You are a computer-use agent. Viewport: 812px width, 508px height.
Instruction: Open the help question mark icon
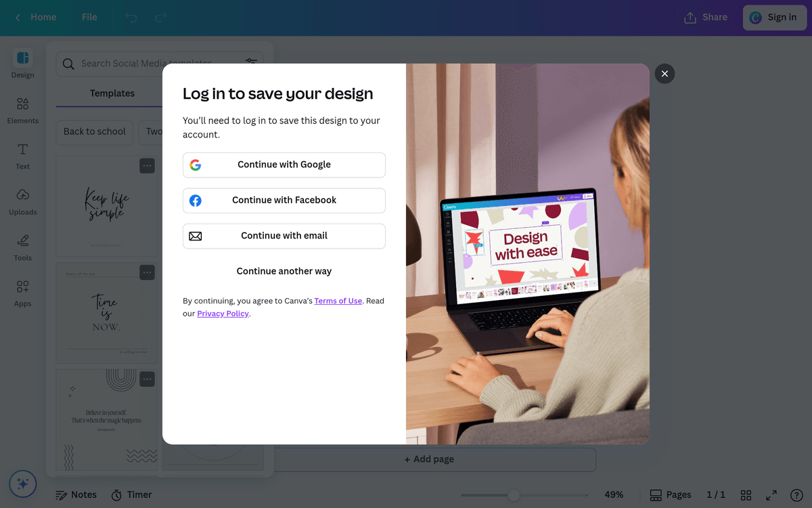pos(796,495)
